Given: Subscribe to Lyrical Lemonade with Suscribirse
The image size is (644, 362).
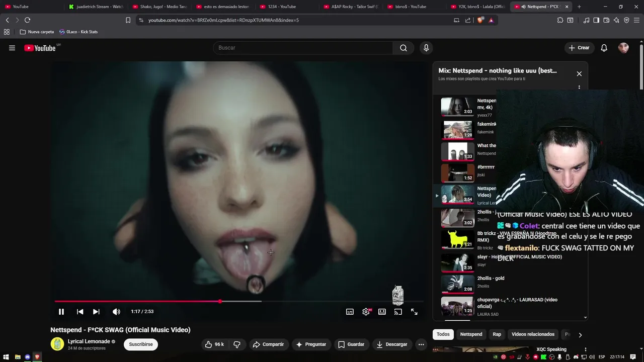Looking at the screenshot, I should click(x=141, y=344).
